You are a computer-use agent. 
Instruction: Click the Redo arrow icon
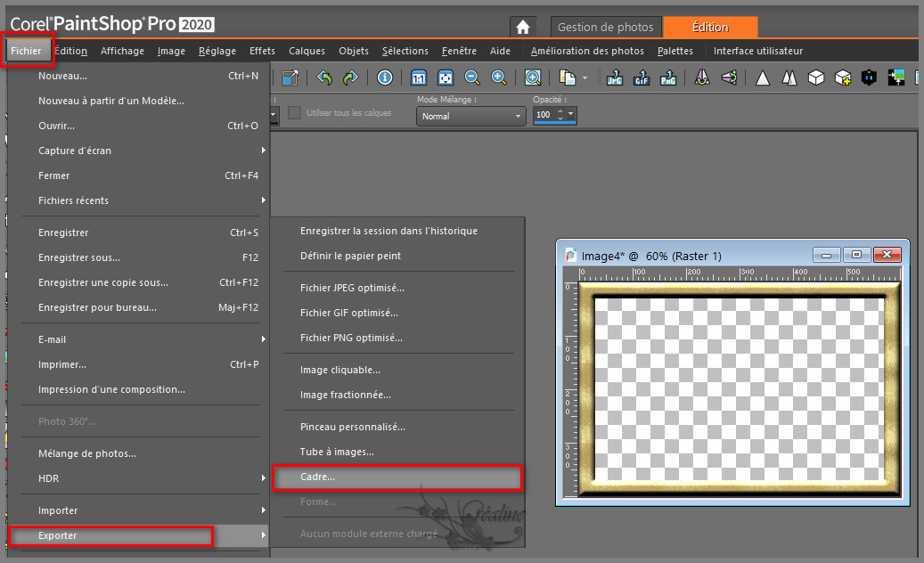350,78
